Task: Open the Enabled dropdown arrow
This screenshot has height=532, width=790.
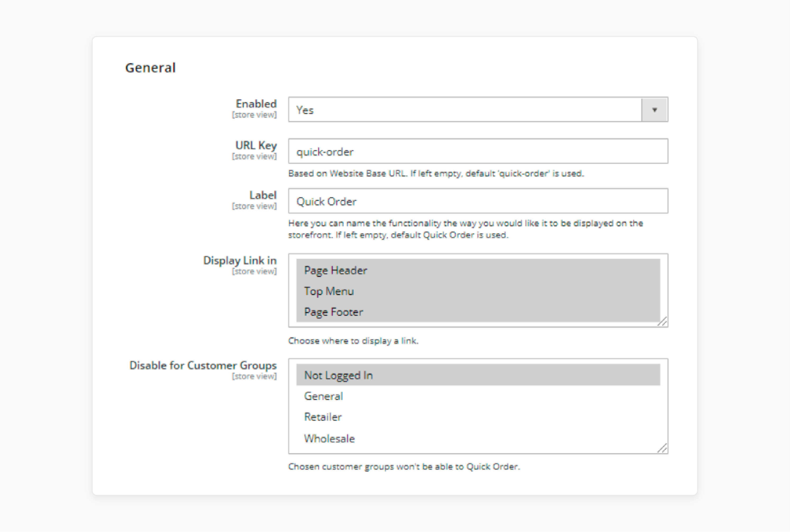Action: (x=654, y=110)
